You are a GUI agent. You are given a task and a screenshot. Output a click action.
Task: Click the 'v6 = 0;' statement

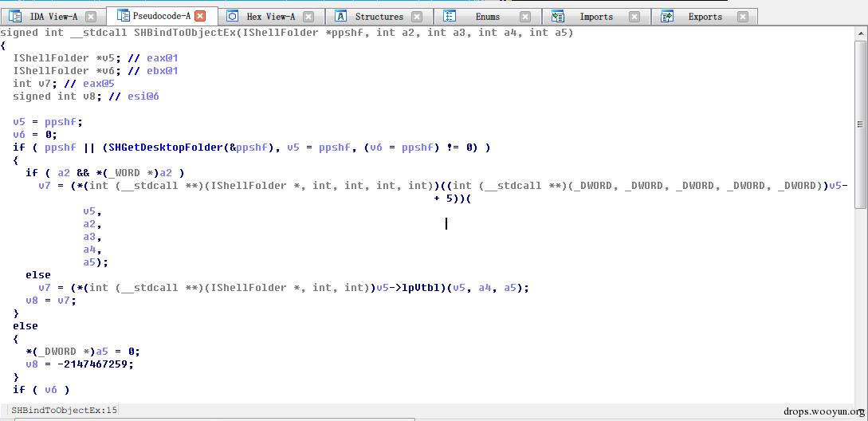point(35,135)
